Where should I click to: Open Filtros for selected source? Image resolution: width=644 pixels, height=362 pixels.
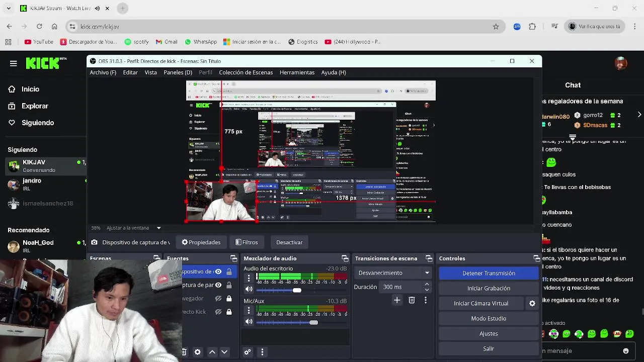point(247,242)
